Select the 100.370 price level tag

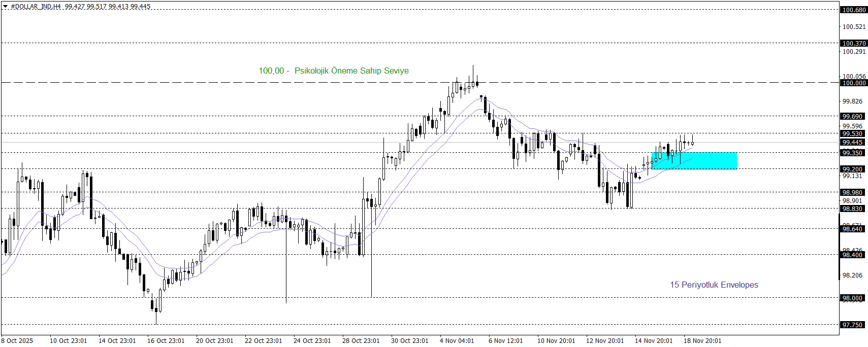[x=853, y=44]
